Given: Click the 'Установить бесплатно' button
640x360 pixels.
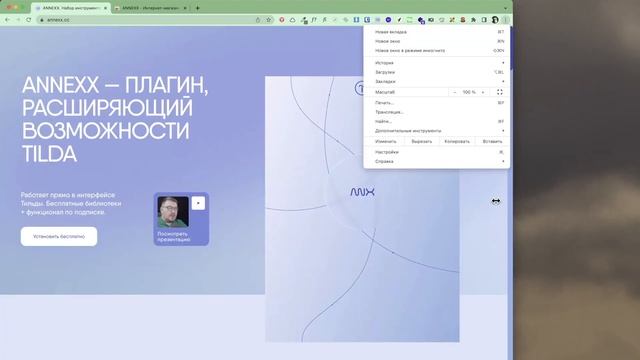Looking at the screenshot, I should click(x=59, y=236).
